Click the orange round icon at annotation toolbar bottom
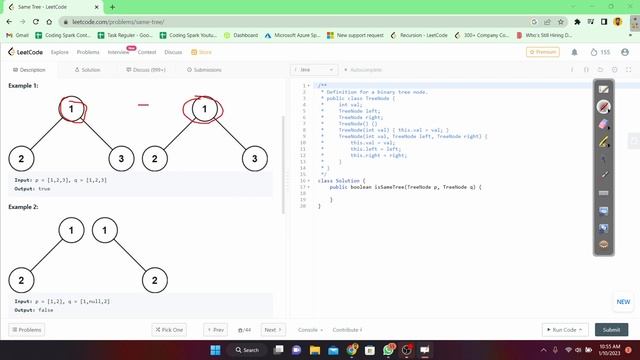Screen dimensions: 640x360 603,244
